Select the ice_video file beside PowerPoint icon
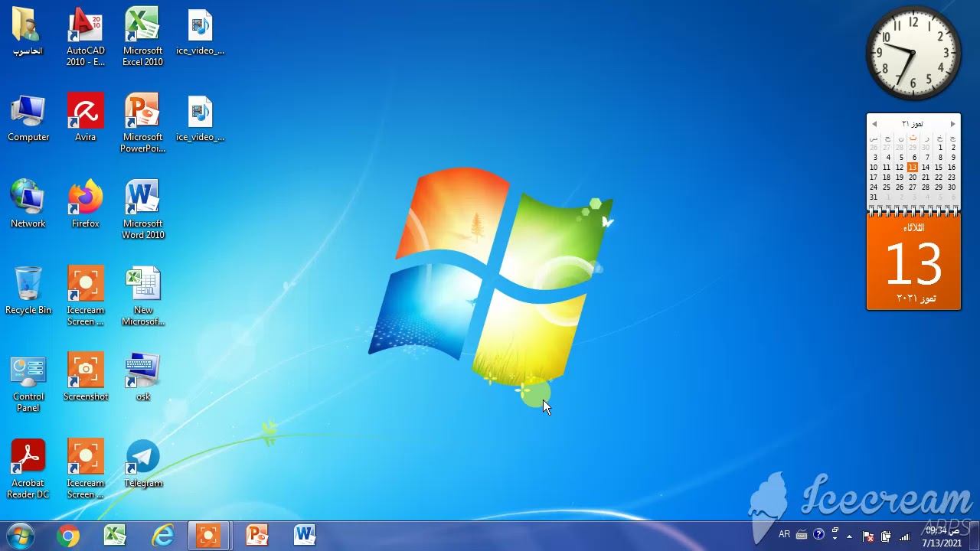 click(x=200, y=118)
